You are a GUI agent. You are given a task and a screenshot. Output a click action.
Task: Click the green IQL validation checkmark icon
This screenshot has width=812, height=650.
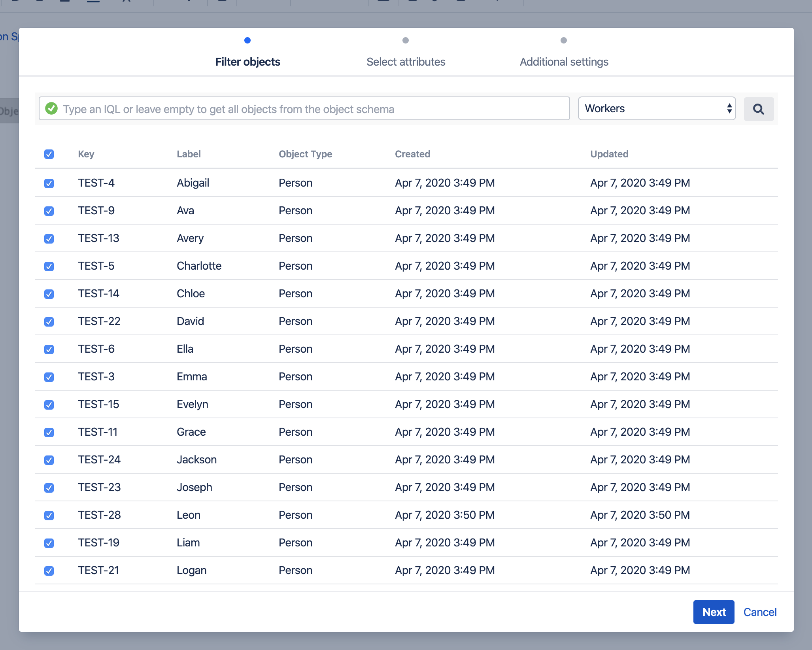(x=51, y=108)
